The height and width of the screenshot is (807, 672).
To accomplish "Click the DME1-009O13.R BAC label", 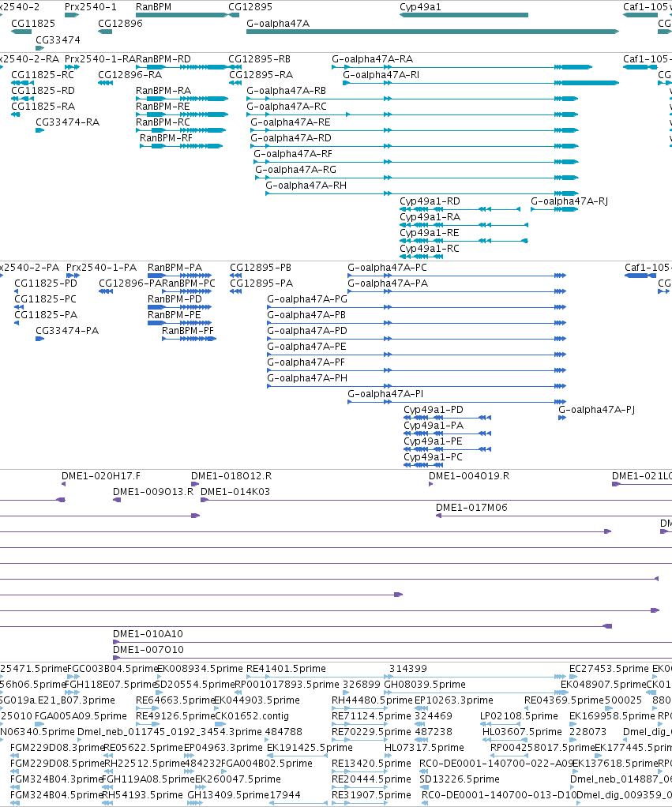I will tap(153, 491).
